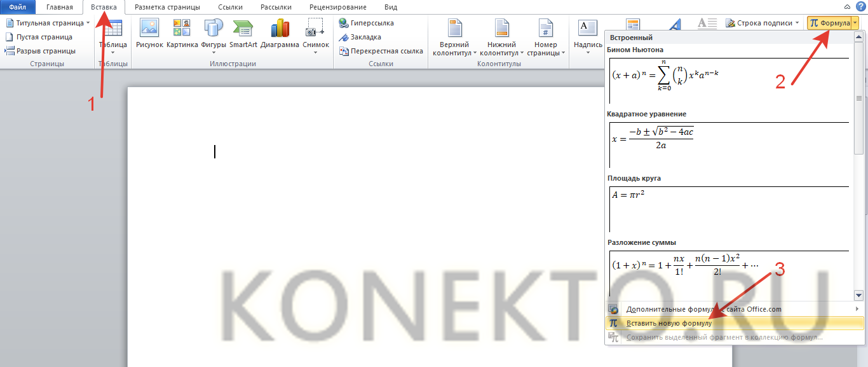
Task: Open the Файл menu
Action: (17, 7)
